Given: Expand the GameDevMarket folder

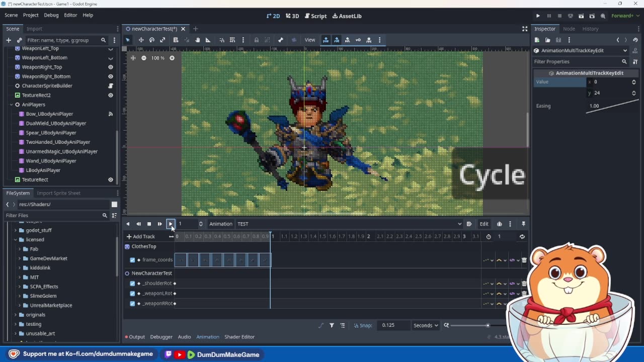Looking at the screenshot, I should 20,258.
